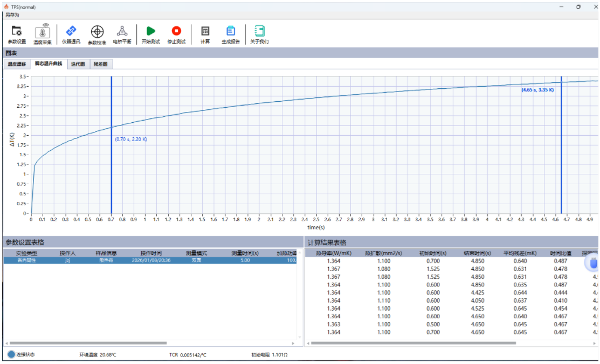
Task: Click the parameter table horizontal scrollbar
Action: point(88,343)
